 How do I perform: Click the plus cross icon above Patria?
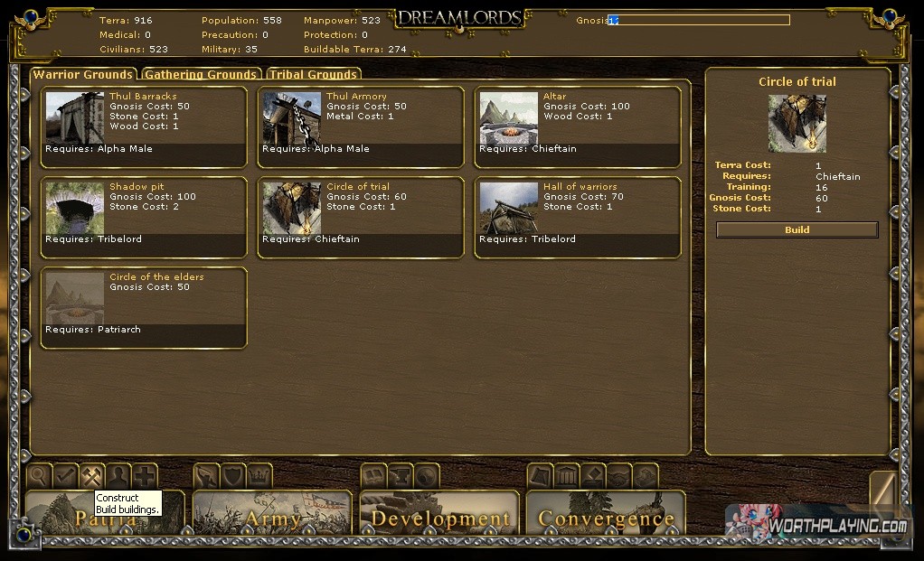pyautogui.click(x=145, y=475)
